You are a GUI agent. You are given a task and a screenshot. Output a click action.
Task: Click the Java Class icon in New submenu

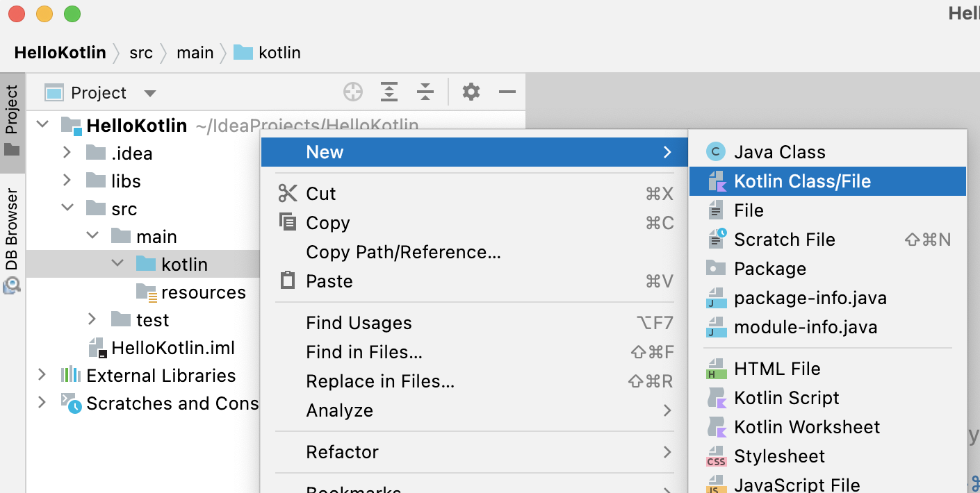(x=715, y=152)
